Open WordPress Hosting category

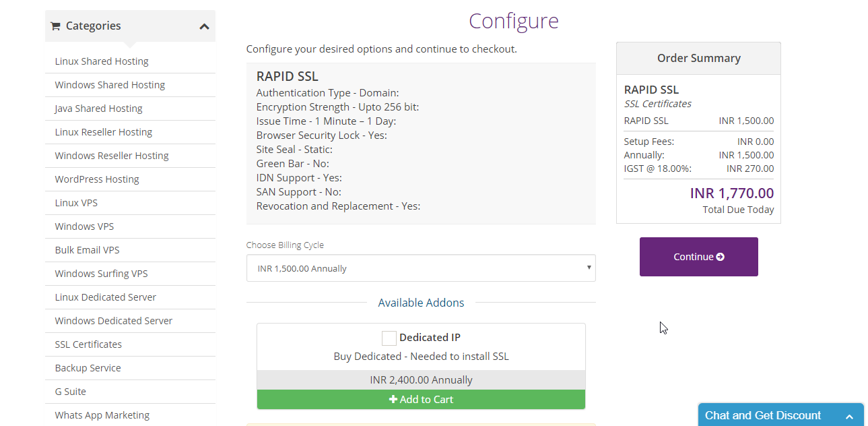(97, 179)
